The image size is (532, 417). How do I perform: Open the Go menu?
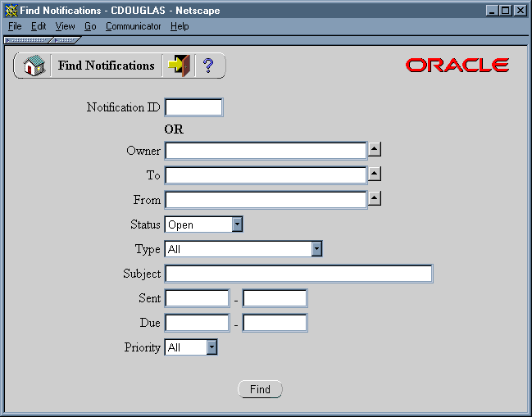[x=90, y=26]
